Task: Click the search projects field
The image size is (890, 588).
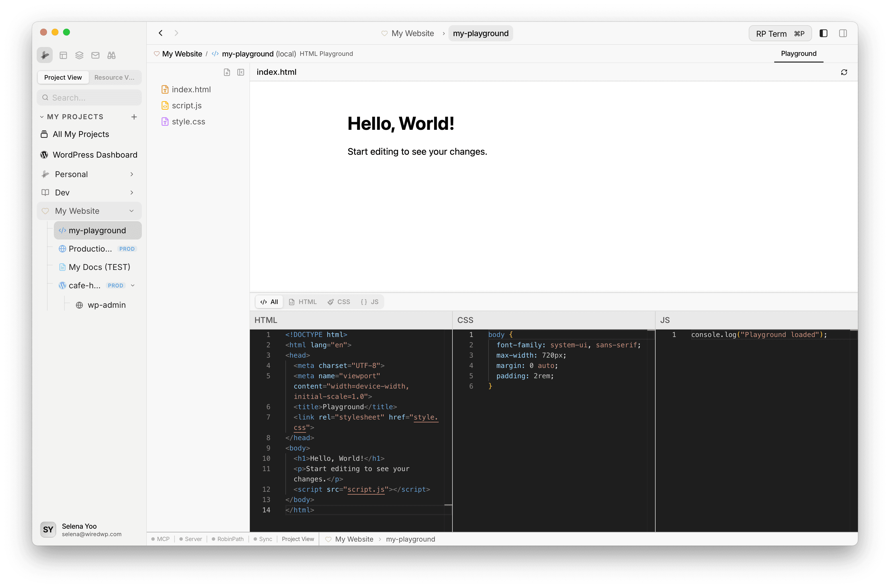Action: [x=89, y=97]
